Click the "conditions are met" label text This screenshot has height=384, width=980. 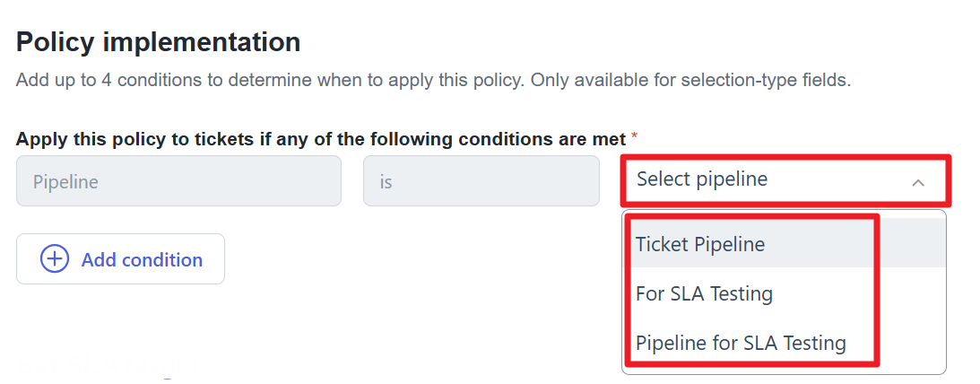click(x=542, y=139)
